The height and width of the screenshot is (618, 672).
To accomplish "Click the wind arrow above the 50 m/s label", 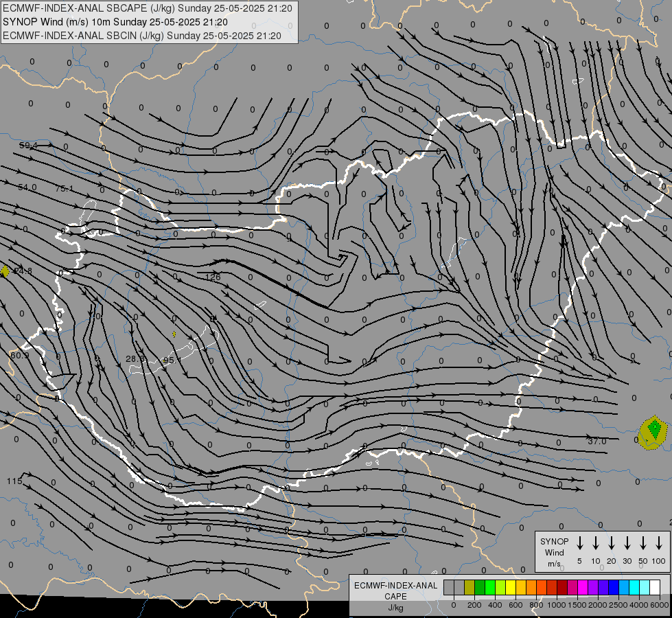I will point(643,543).
